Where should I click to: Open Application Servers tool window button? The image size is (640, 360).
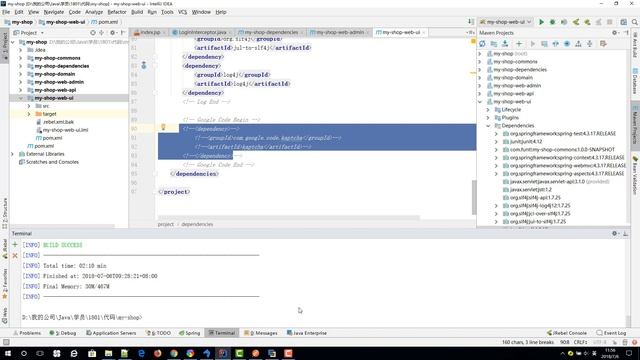tap(111, 333)
